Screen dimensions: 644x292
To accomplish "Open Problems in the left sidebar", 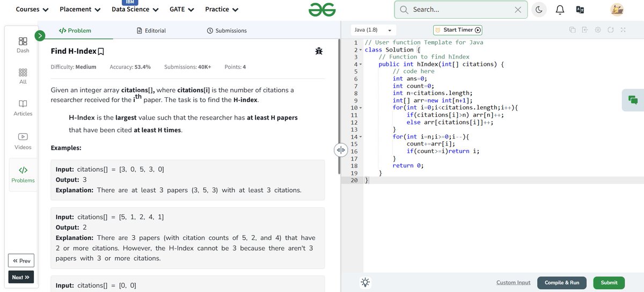I will [x=23, y=174].
